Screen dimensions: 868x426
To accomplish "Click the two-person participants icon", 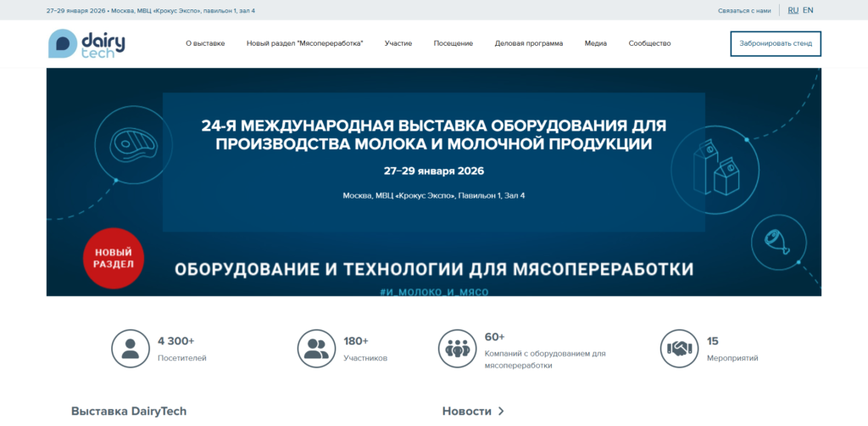I will point(316,349).
